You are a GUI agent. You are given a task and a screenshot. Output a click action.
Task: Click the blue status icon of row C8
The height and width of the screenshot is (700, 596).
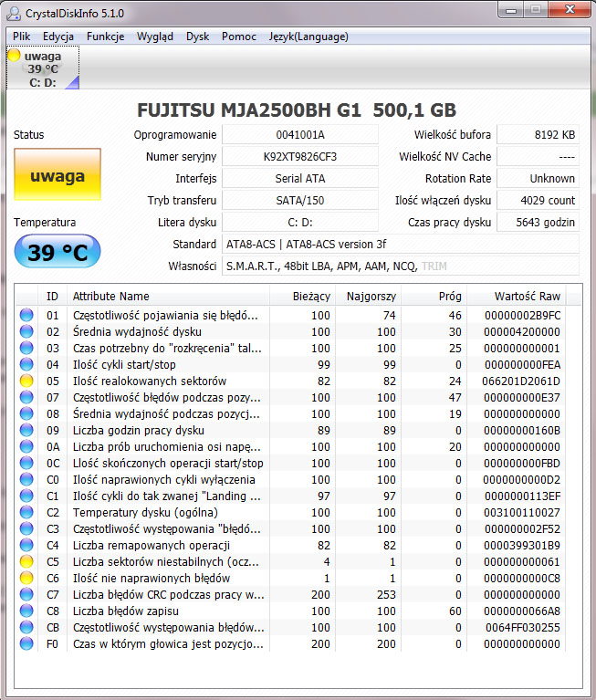[x=26, y=611]
